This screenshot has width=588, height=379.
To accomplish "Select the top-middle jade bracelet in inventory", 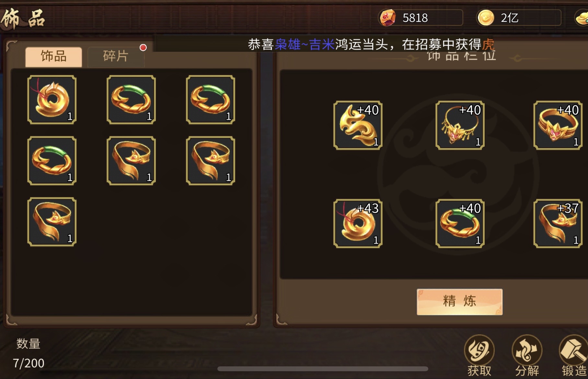I will pyautogui.click(x=131, y=100).
